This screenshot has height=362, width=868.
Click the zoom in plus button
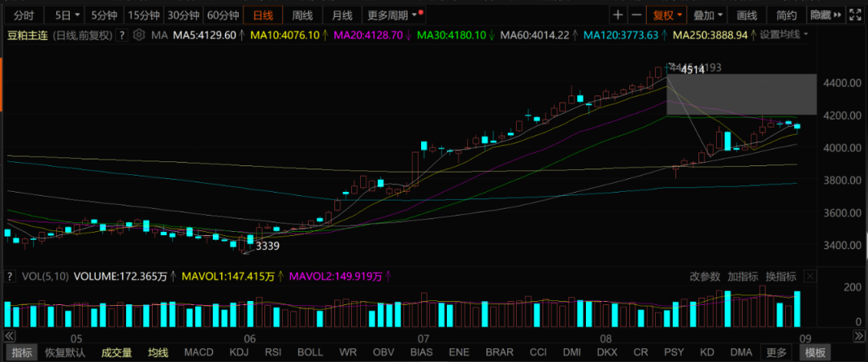(x=618, y=15)
